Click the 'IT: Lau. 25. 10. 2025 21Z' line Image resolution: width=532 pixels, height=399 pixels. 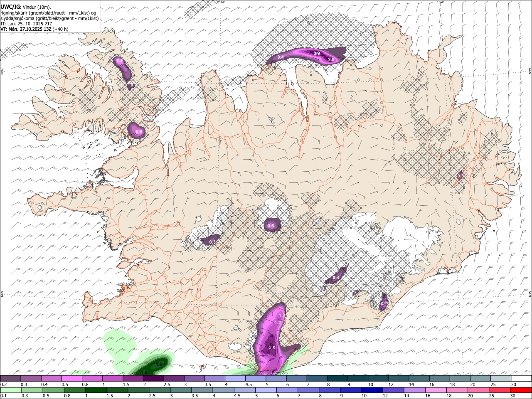click(x=26, y=24)
